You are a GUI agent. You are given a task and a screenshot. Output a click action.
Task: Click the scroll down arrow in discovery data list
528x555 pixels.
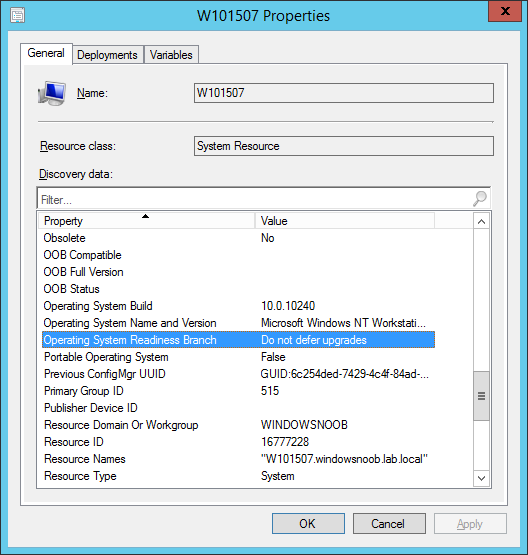click(x=481, y=478)
